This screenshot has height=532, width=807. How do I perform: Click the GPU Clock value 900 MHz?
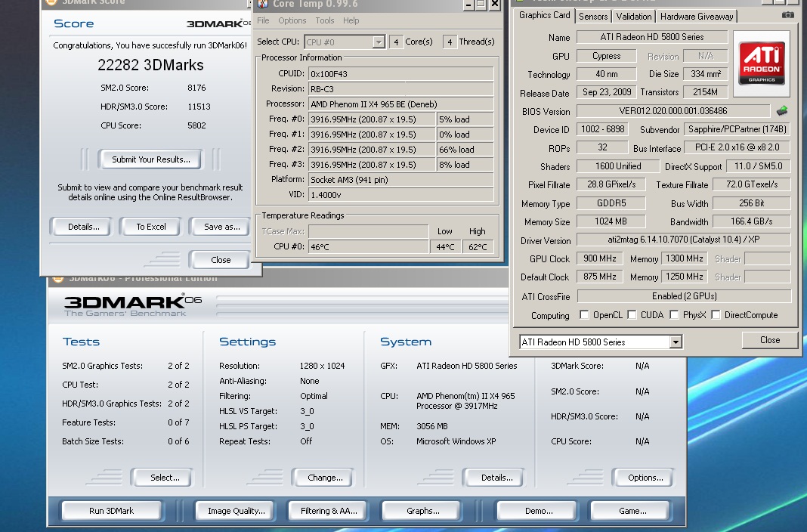click(x=600, y=258)
